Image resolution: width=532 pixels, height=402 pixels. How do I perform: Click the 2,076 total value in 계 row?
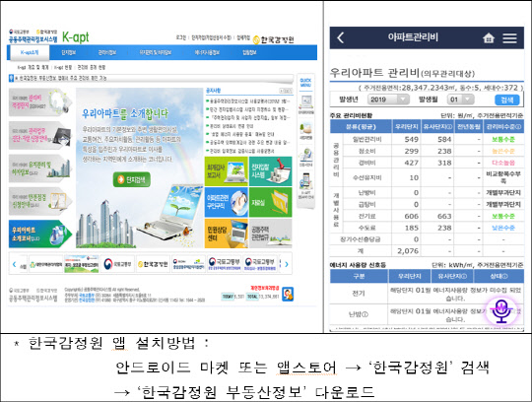point(408,251)
